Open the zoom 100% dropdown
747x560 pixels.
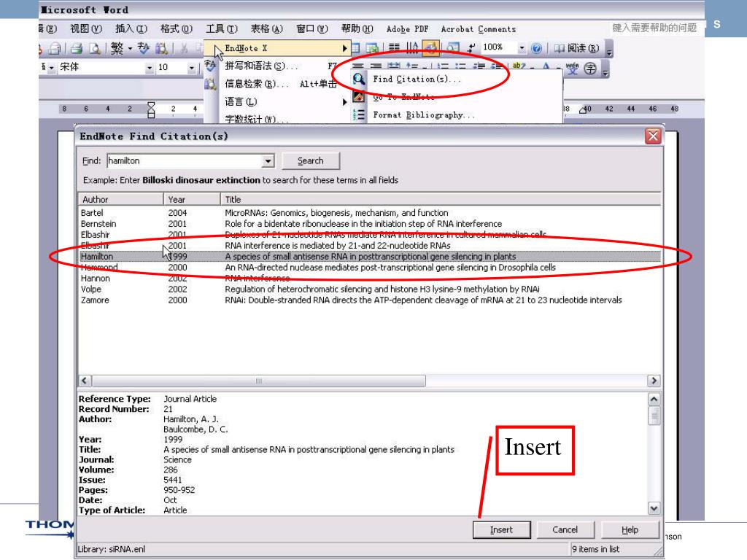click(522, 47)
